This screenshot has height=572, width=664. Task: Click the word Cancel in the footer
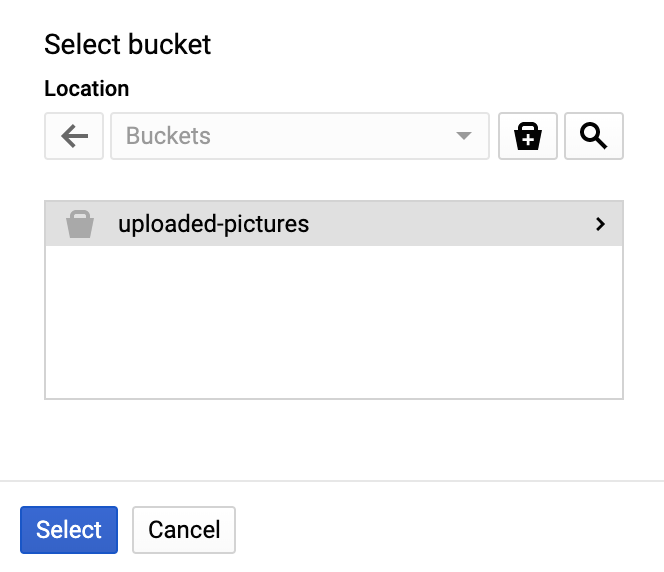pos(184,530)
